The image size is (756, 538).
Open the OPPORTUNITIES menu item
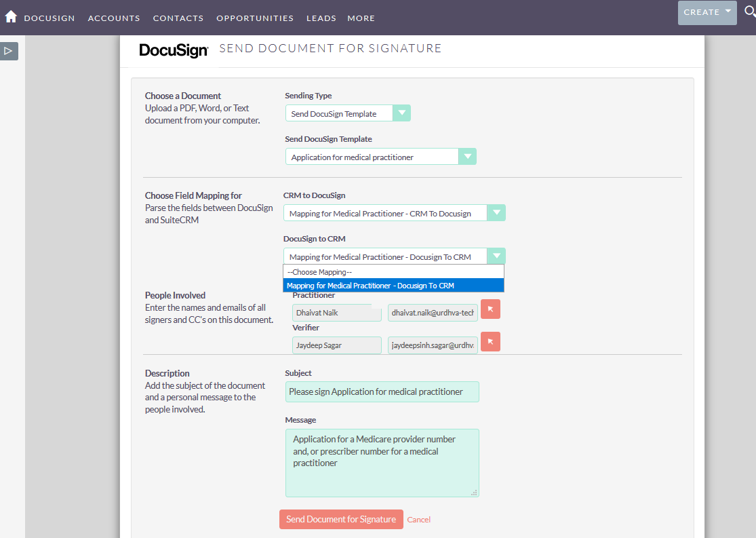point(255,18)
